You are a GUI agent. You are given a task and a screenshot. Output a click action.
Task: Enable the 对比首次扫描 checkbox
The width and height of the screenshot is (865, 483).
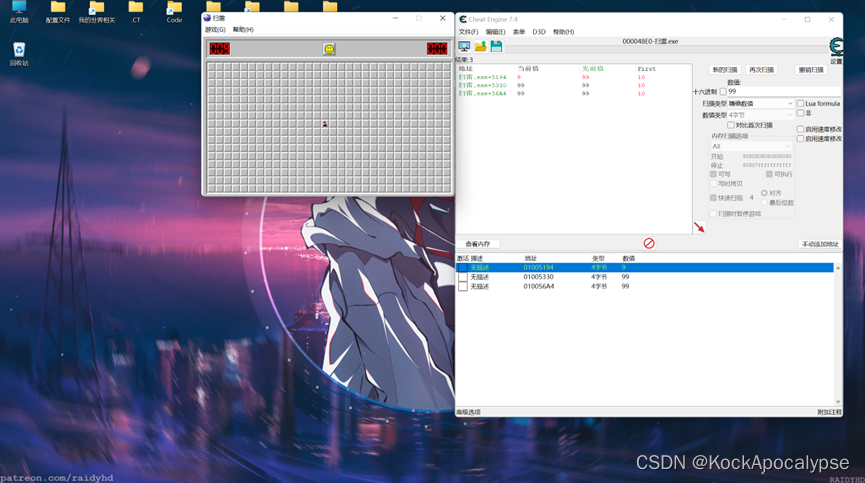tap(730, 125)
